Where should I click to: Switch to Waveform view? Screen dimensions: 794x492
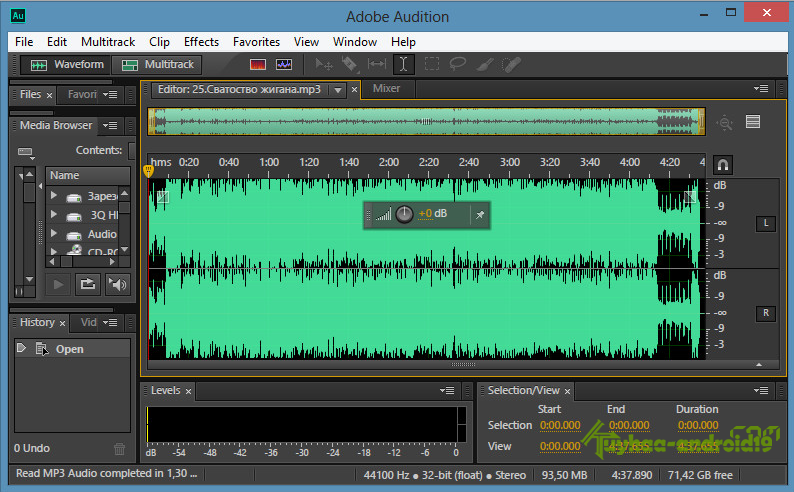click(x=67, y=65)
